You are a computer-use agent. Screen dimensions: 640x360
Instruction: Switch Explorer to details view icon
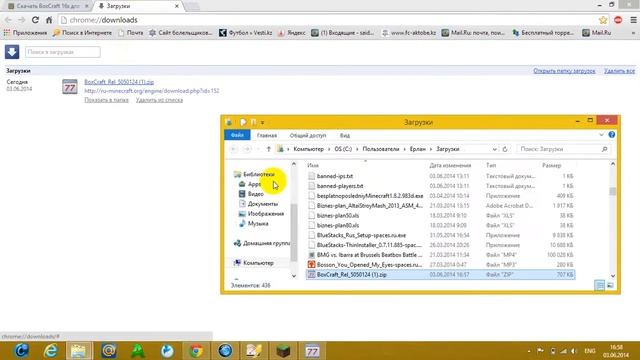(x=599, y=285)
